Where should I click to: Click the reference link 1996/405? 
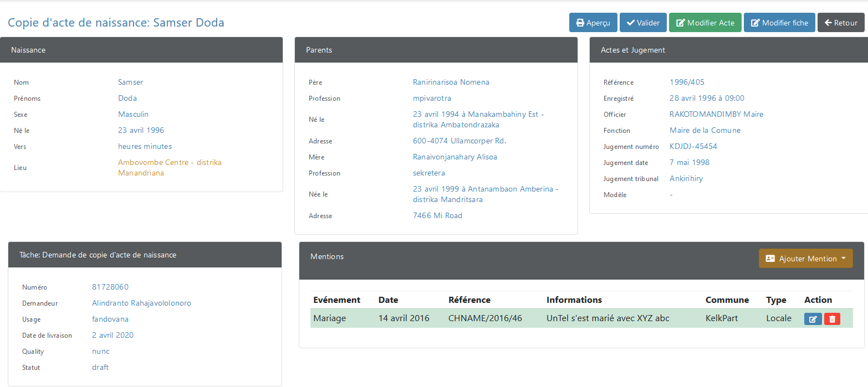click(687, 82)
